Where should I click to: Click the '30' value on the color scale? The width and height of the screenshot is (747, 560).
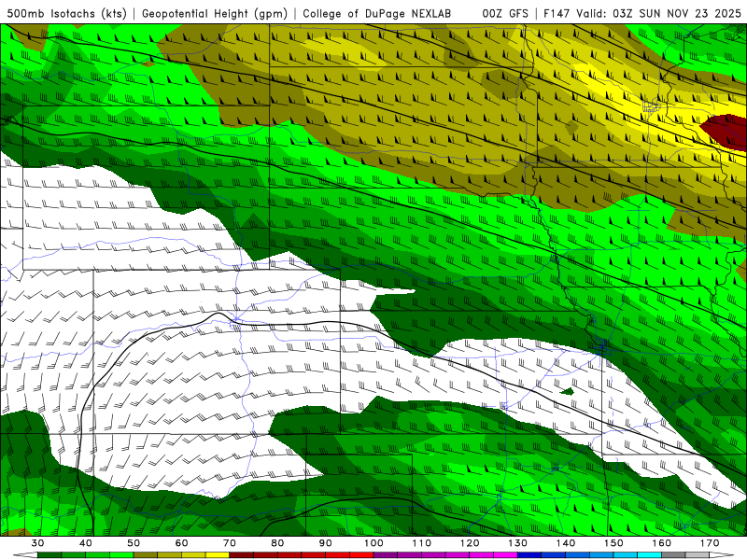point(37,543)
